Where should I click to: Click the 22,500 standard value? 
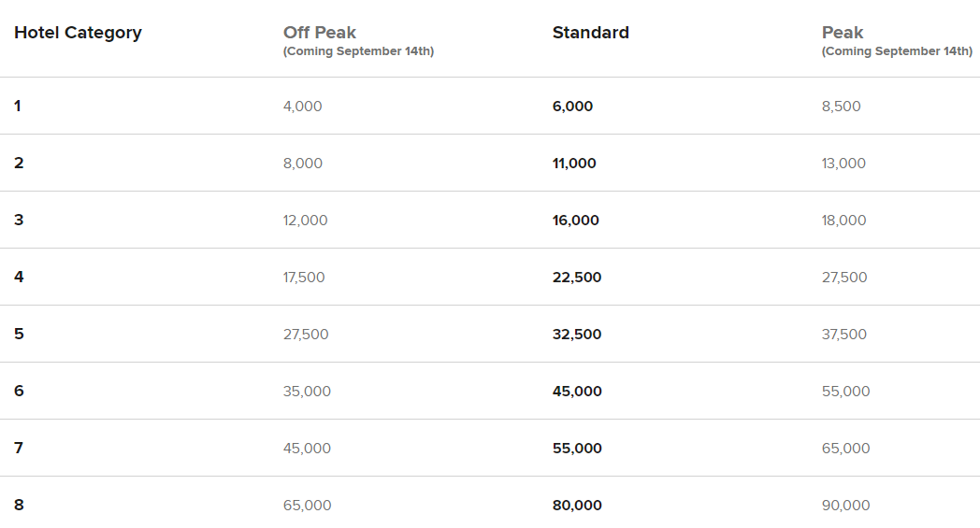pyautogui.click(x=577, y=277)
